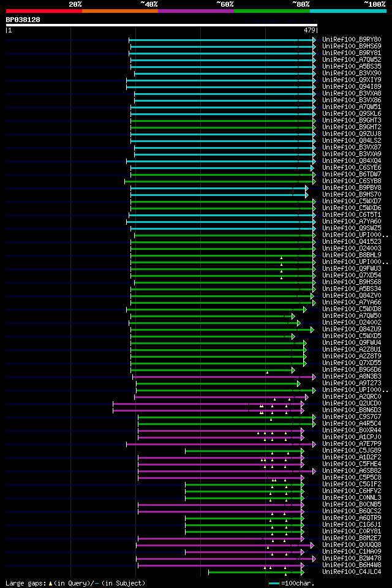Screen dimensions: 392x588
Task: Open UniRef100_Q2UCD0 entry
Action: pyautogui.click(x=352, y=404)
